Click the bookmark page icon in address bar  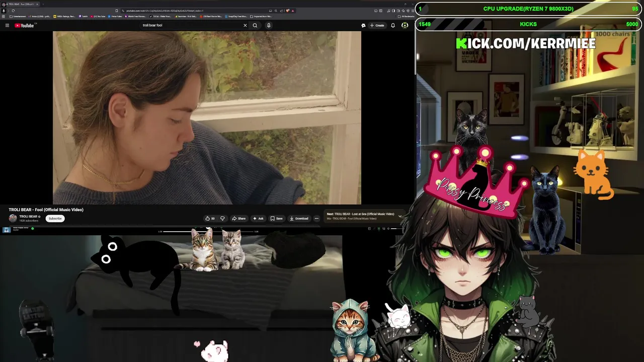pos(117,11)
